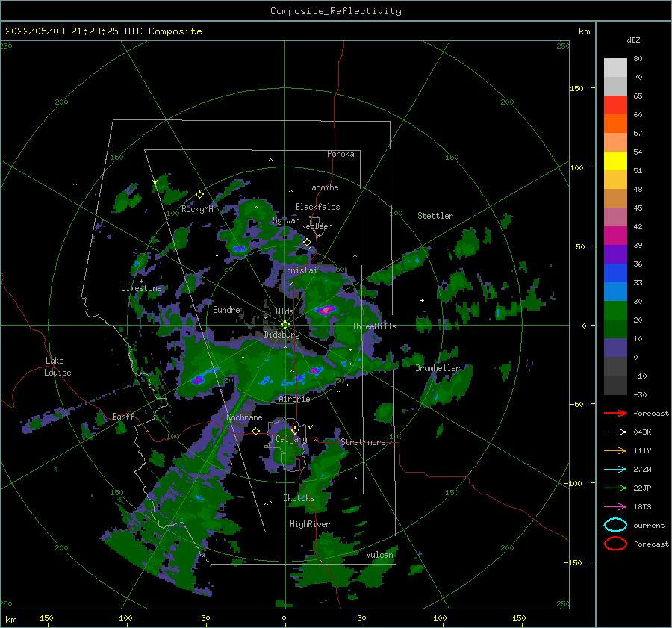Click the Airdrie city label
Image resolution: width=672 pixels, height=628 pixels.
pyautogui.click(x=294, y=399)
